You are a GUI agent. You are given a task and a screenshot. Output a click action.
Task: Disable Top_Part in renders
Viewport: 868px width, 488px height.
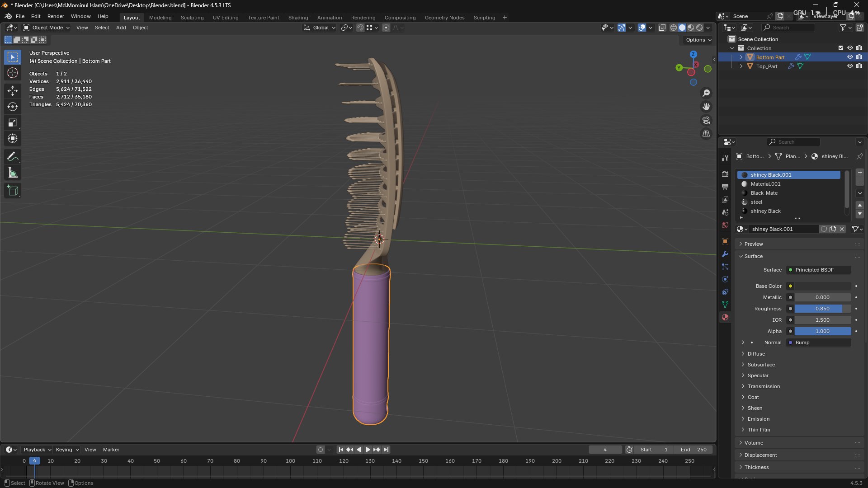click(x=859, y=66)
